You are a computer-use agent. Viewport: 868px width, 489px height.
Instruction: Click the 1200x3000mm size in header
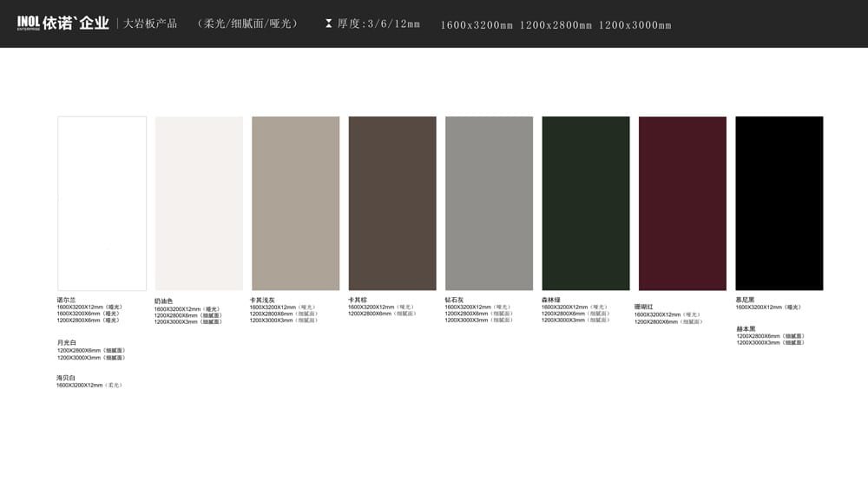coord(635,25)
